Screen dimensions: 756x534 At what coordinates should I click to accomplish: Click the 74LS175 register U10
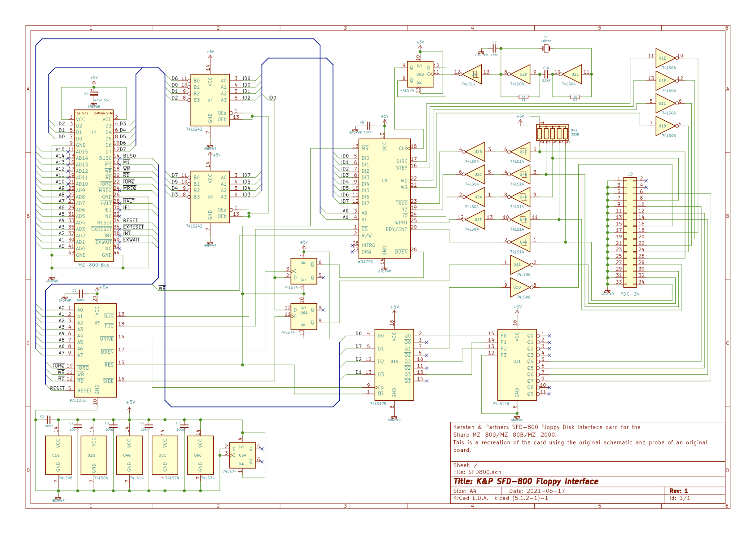tap(394, 363)
